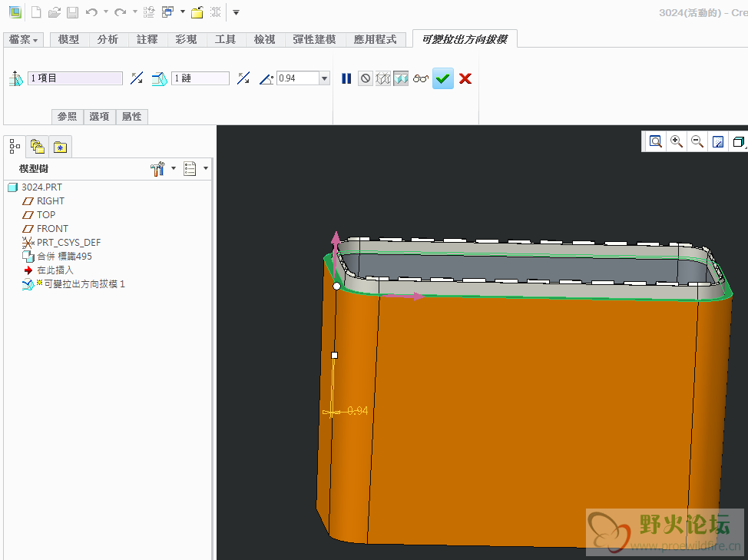Image resolution: width=748 pixels, height=560 pixels.
Task: Click the Undo arrow icon
Action: pos(91,12)
